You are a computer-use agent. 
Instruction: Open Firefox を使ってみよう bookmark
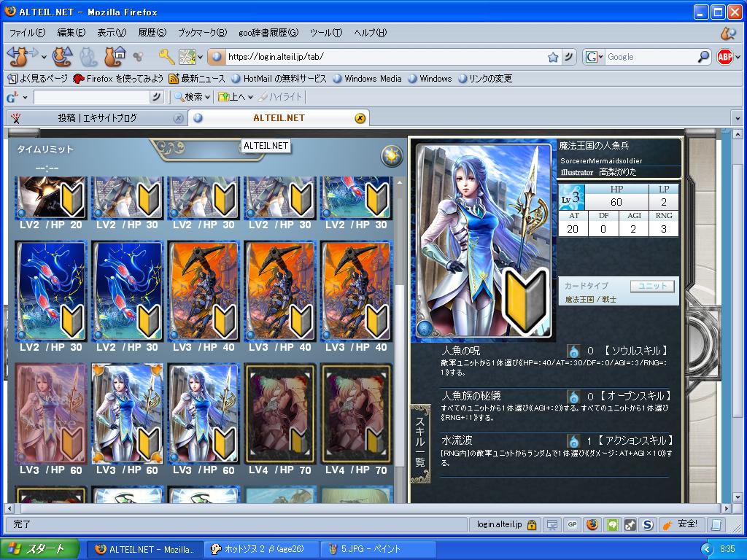point(118,79)
